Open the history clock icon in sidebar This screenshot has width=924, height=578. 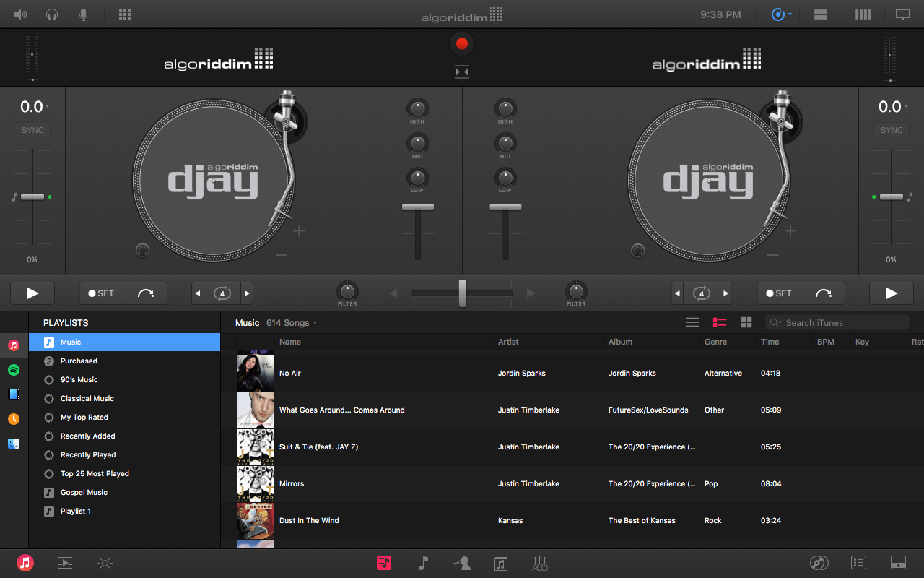[14, 419]
